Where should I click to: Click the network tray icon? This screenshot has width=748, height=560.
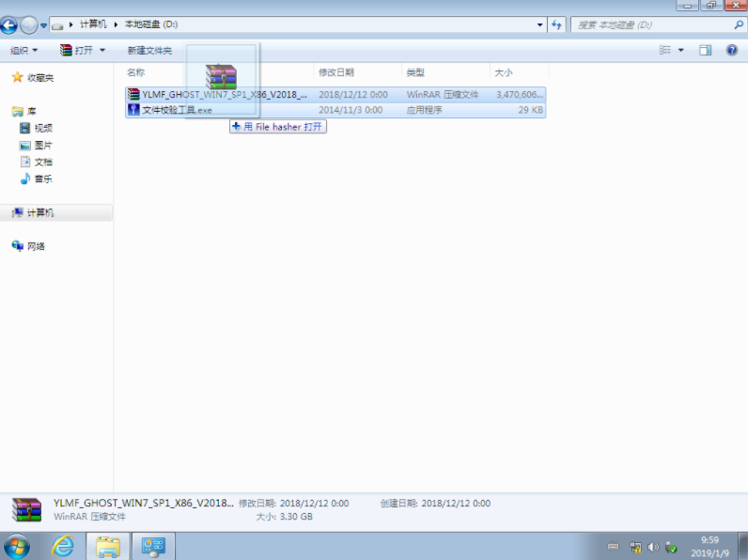pyautogui.click(x=635, y=547)
